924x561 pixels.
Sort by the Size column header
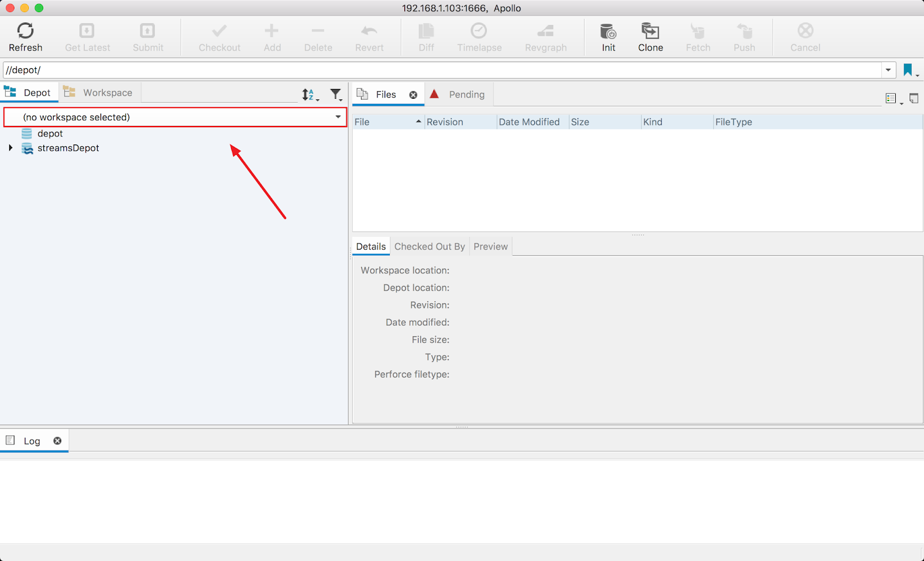click(x=605, y=122)
